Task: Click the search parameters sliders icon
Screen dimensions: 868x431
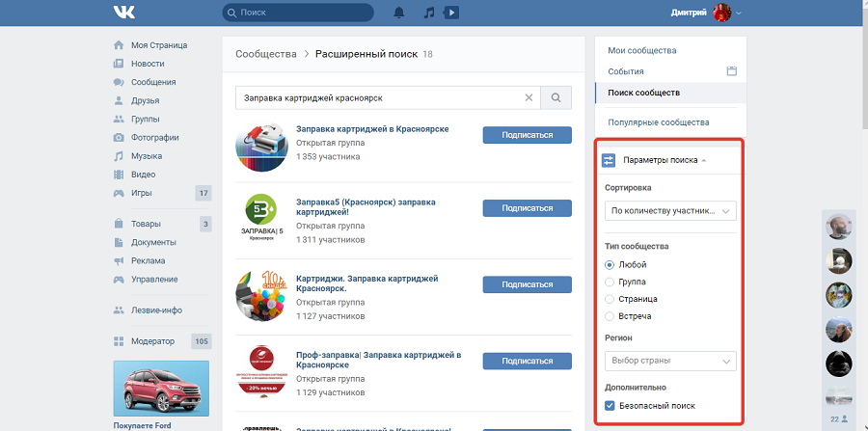Action: pyautogui.click(x=609, y=160)
